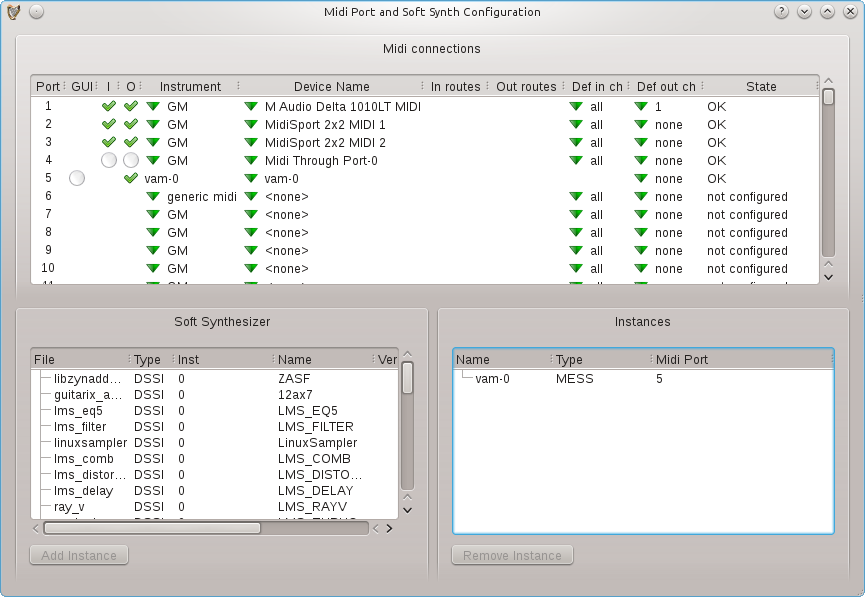
Task: Click the Def out ch column header
Action: click(666, 87)
